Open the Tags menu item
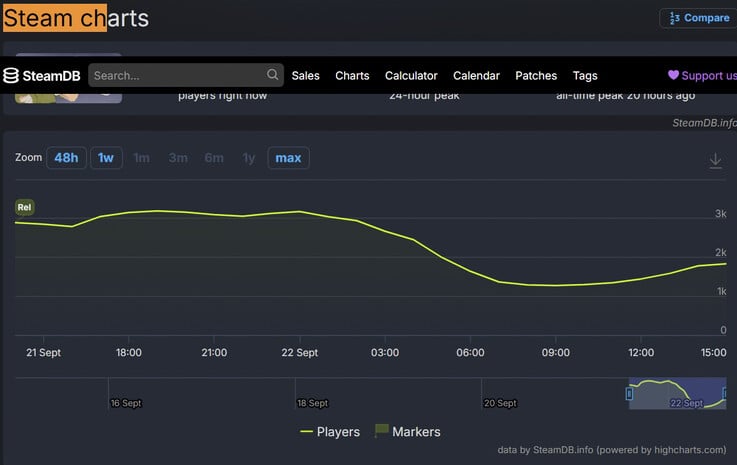Viewport: 737px width, 465px height. coord(585,75)
